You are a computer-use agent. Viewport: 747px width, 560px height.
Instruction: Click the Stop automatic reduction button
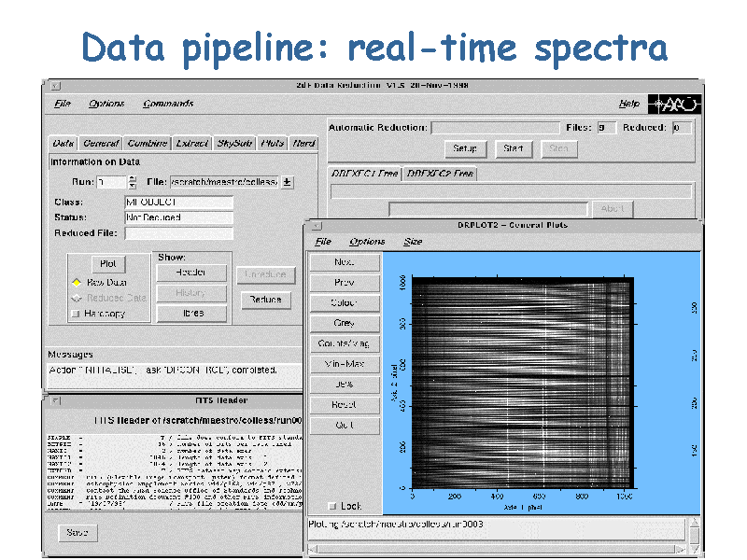[x=558, y=148]
